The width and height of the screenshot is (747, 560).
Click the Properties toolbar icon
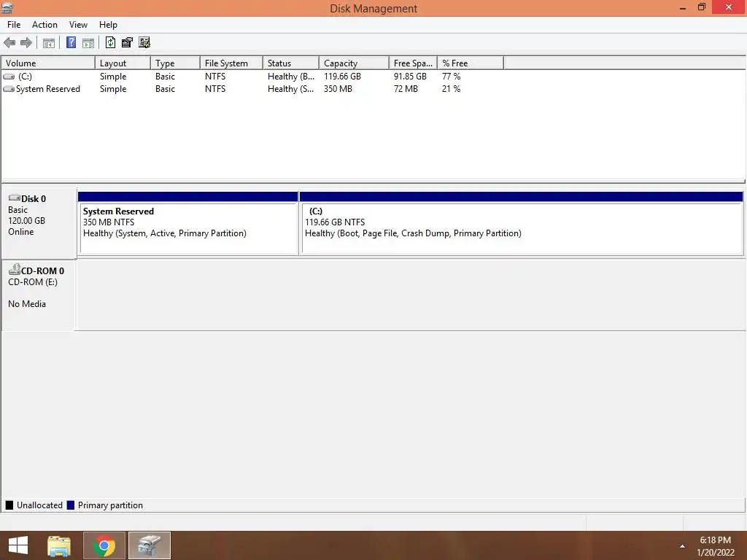pyautogui.click(x=127, y=42)
